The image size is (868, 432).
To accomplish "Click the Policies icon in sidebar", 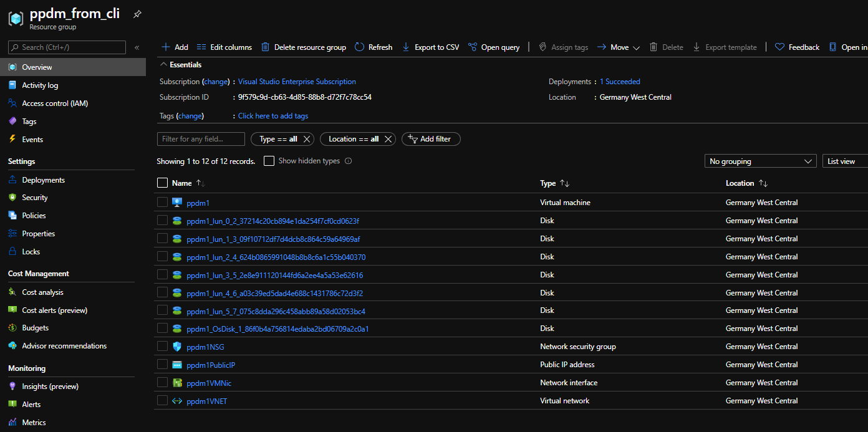I will point(12,216).
